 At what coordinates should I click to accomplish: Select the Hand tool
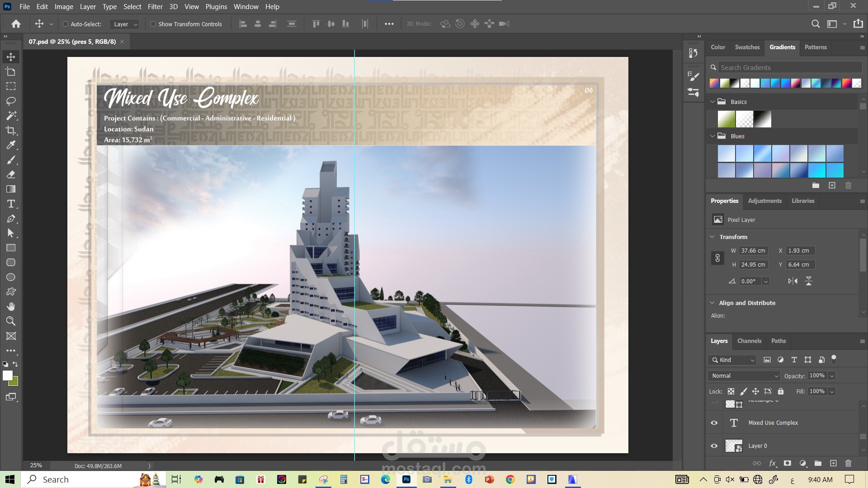11,306
